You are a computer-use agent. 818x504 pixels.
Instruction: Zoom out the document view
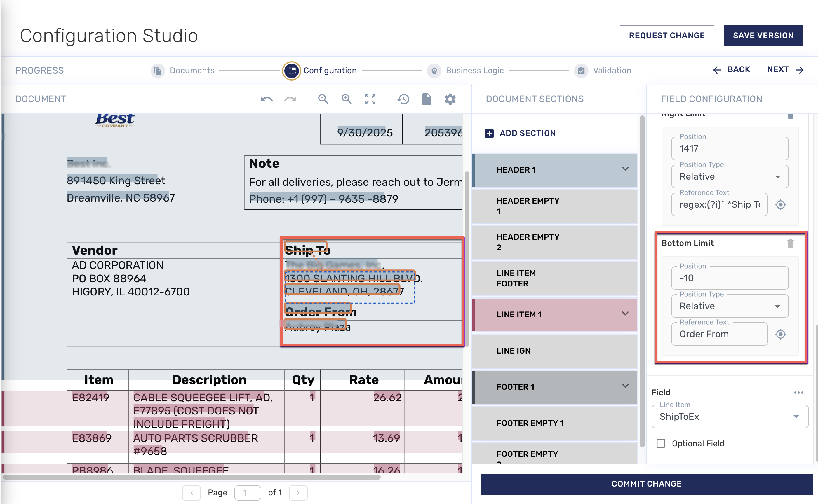tap(323, 99)
